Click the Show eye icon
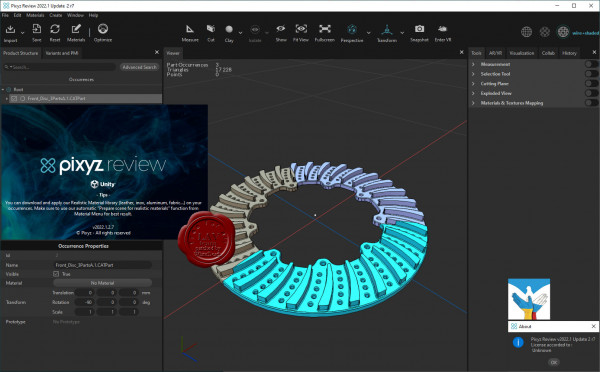Image resolution: width=600 pixels, height=372 pixels. coord(281,29)
